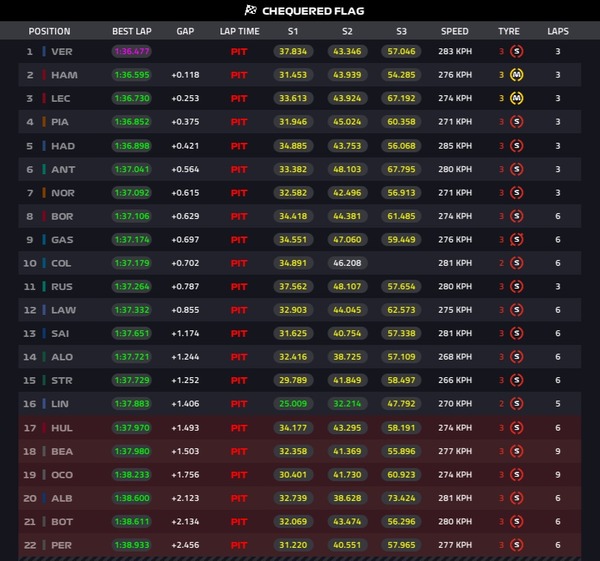Click PER's best lap 1:38.933
Screen dimensions: 600x561
click(x=132, y=545)
